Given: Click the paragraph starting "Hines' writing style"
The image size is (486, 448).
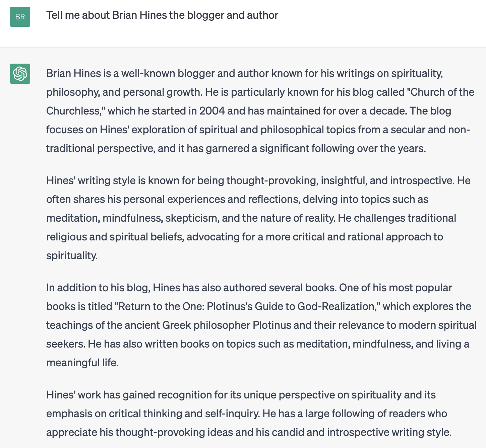Looking at the screenshot, I should point(258,218).
